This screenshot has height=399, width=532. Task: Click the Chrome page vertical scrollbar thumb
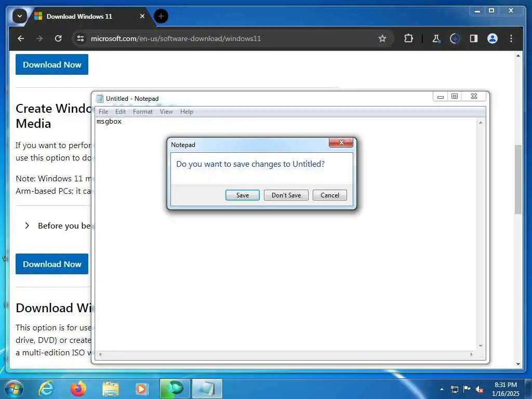coord(518,179)
